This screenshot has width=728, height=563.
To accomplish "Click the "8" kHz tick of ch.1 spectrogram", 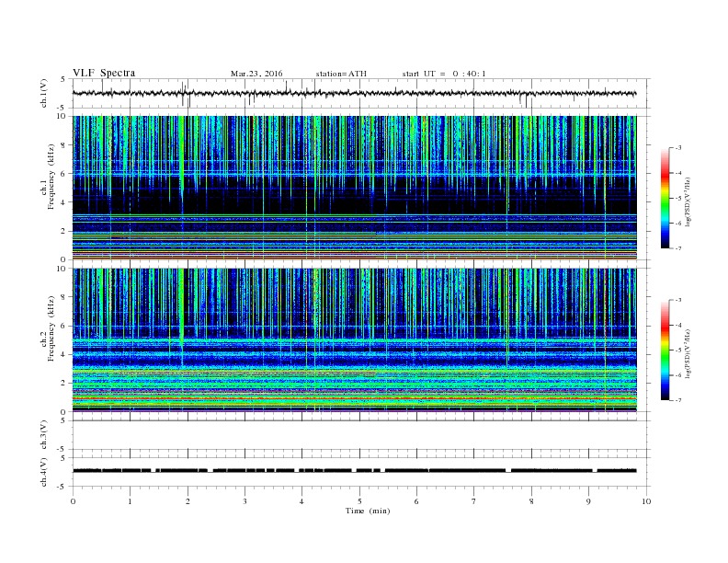I will [x=63, y=145].
